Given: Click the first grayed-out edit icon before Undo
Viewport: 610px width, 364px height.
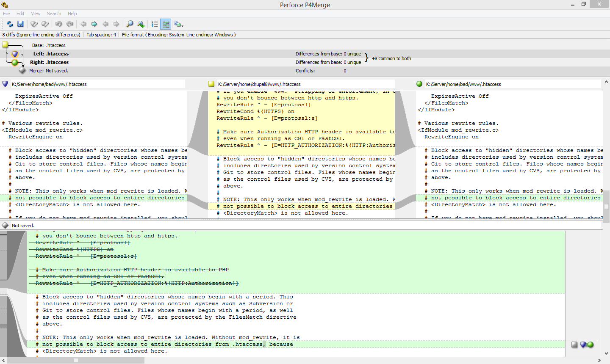Looking at the screenshot, I should coord(34,24).
